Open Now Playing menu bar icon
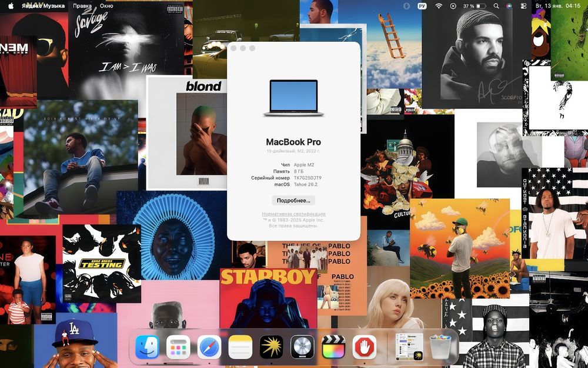 point(453,6)
